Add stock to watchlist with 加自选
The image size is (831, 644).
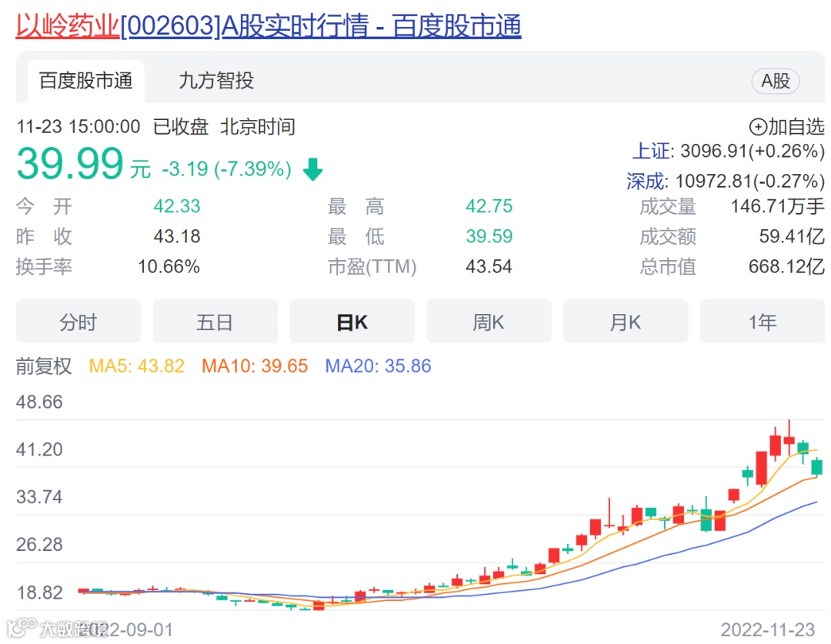[787, 127]
